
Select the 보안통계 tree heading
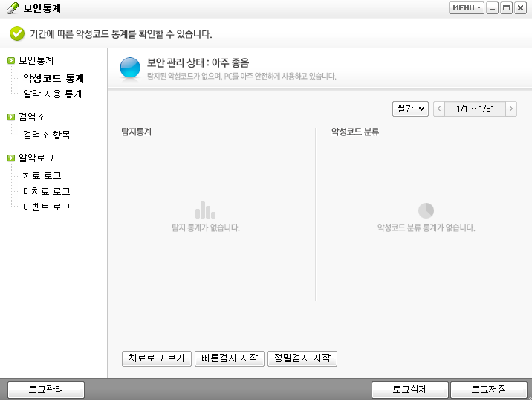click(x=36, y=60)
